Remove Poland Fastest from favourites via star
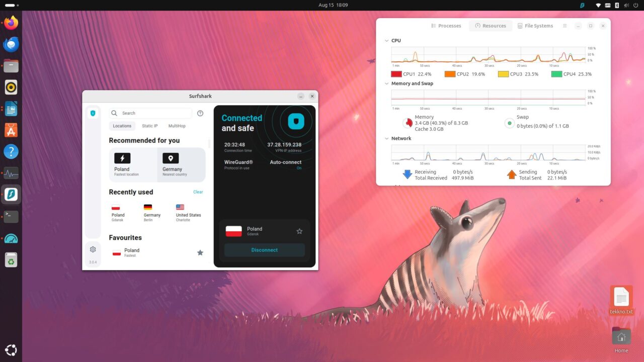 [x=200, y=252]
